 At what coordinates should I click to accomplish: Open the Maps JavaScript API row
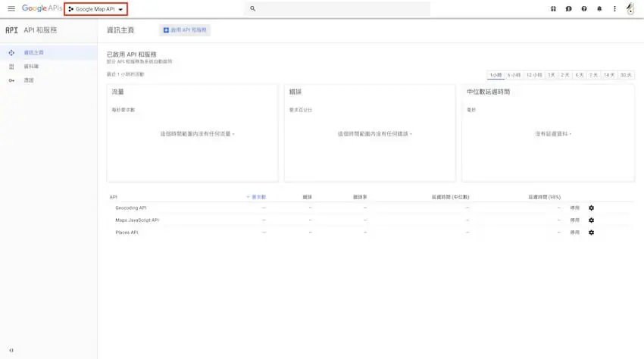137,220
